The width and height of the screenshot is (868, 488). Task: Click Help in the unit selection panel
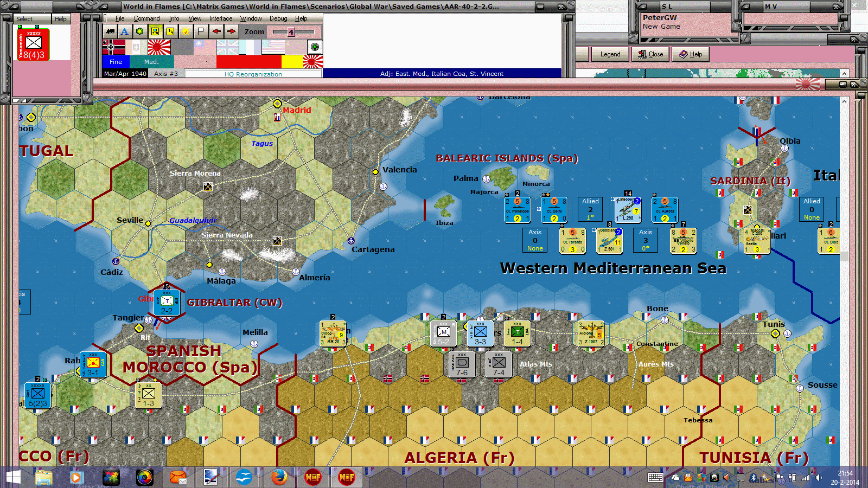point(61,19)
